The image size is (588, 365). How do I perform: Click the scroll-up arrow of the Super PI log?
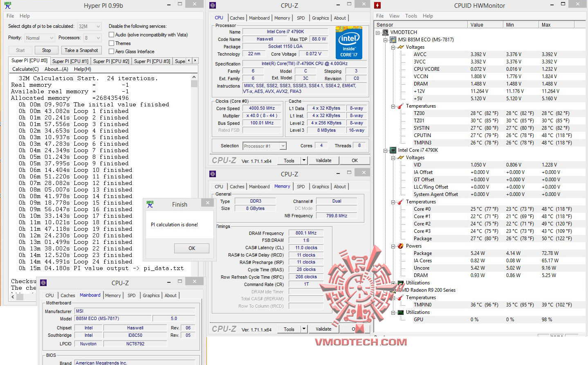(194, 77)
